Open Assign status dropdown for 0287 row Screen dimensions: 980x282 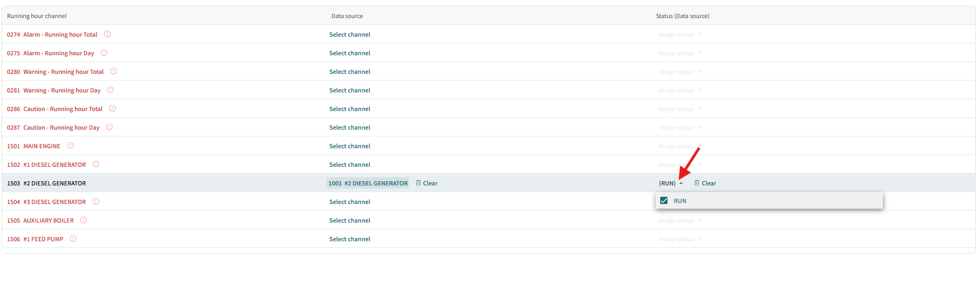(679, 128)
